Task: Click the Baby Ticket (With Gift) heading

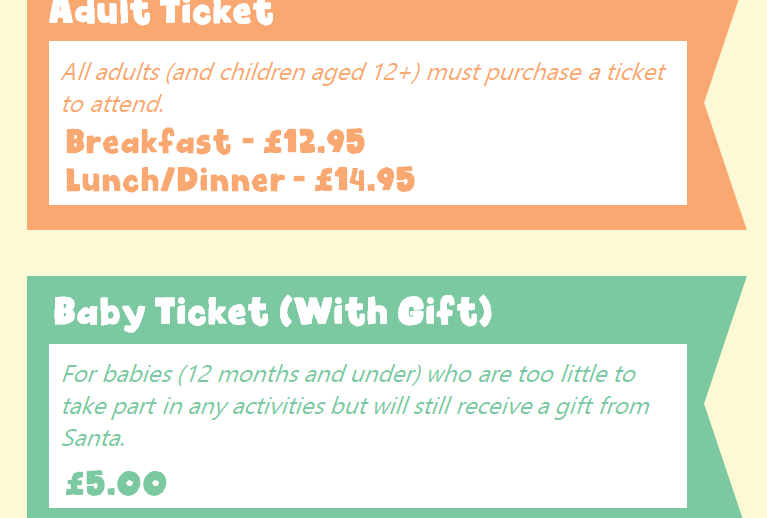Action: (x=273, y=312)
